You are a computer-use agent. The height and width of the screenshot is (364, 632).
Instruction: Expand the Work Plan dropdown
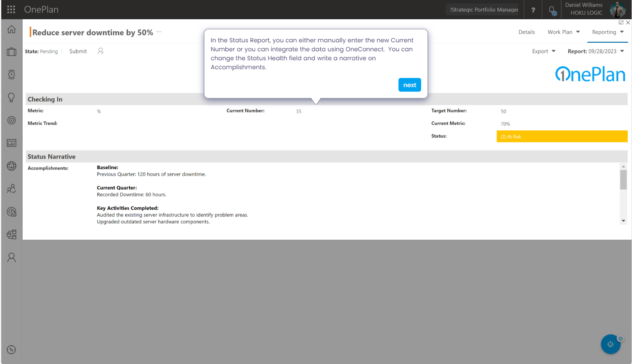564,32
